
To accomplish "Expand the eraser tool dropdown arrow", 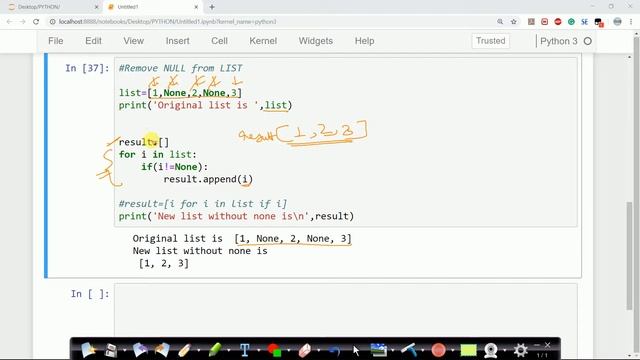I will (x=319, y=351).
